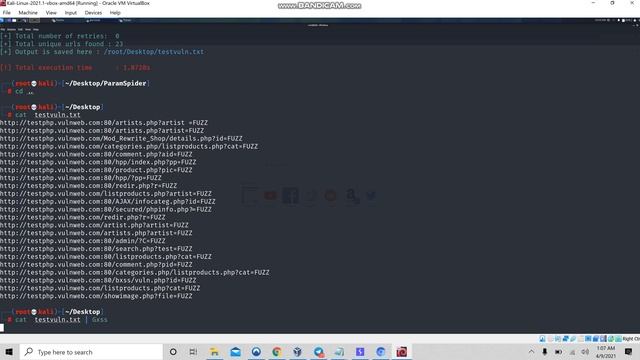Open the clock showing 1:07 AM

pos(606,352)
